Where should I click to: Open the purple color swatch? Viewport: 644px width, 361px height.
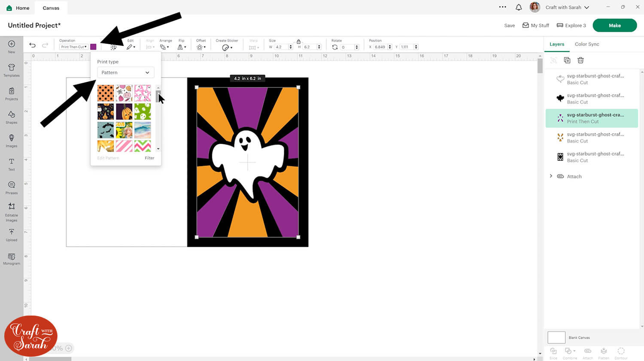pos(93,47)
